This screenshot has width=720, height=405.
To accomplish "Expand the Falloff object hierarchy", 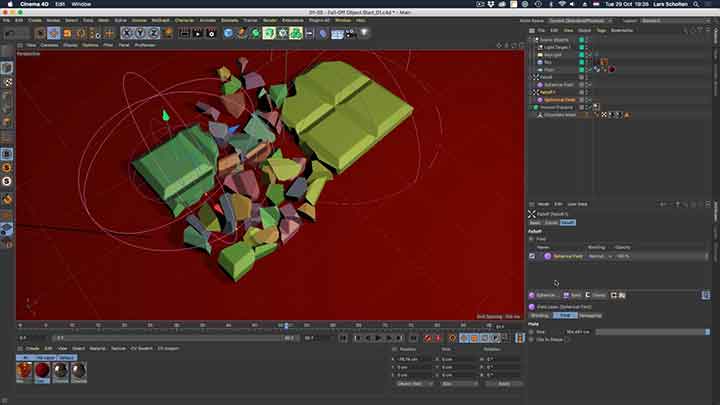I will (531, 77).
